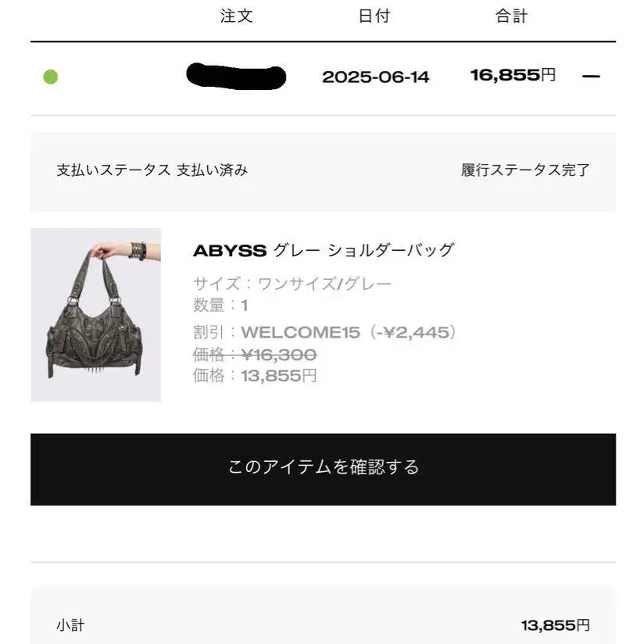Click the ABYSS グレー ショルダーバッグ title
This screenshot has width=644, height=644.
click(x=324, y=250)
